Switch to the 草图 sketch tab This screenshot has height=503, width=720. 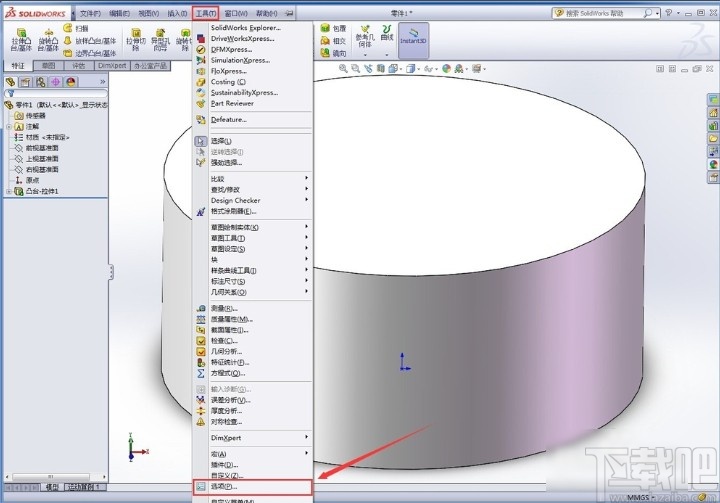[x=48, y=66]
